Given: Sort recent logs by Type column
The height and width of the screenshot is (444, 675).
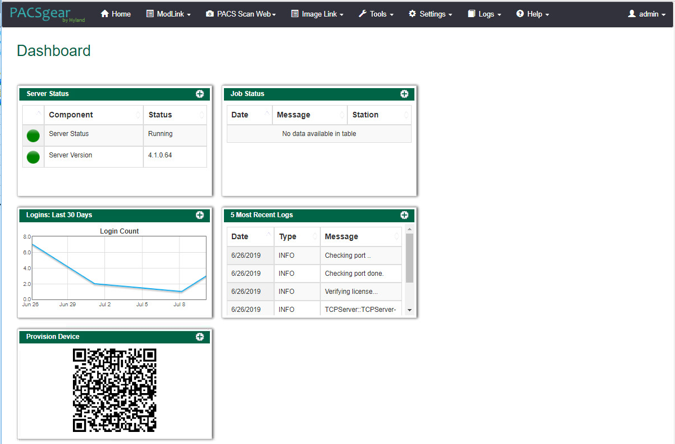Looking at the screenshot, I should click(297, 237).
